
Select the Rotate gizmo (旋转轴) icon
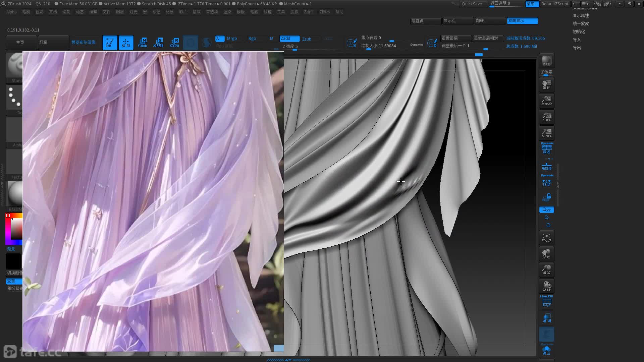point(174,43)
